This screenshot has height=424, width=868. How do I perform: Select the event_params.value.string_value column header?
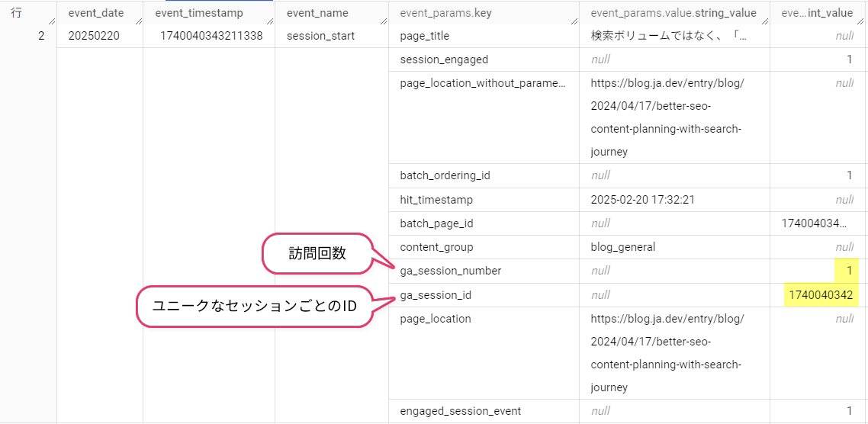click(x=674, y=13)
